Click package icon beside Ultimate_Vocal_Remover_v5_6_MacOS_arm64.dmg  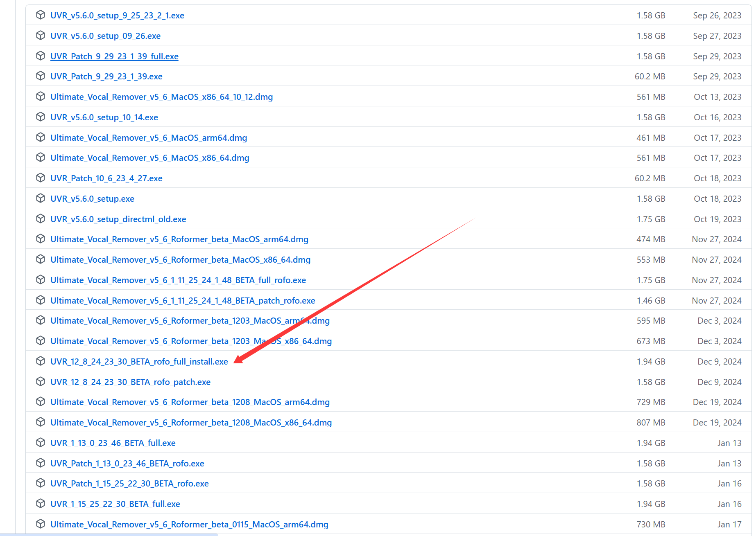click(x=41, y=137)
